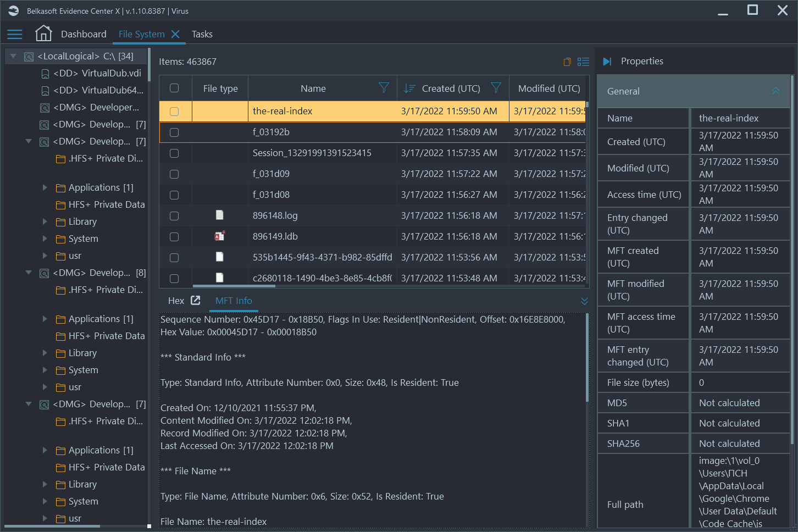Image resolution: width=798 pixels, height=532 pixels.
Task: Toggle the select-all checkbox in table header
Action: point(174,88)
